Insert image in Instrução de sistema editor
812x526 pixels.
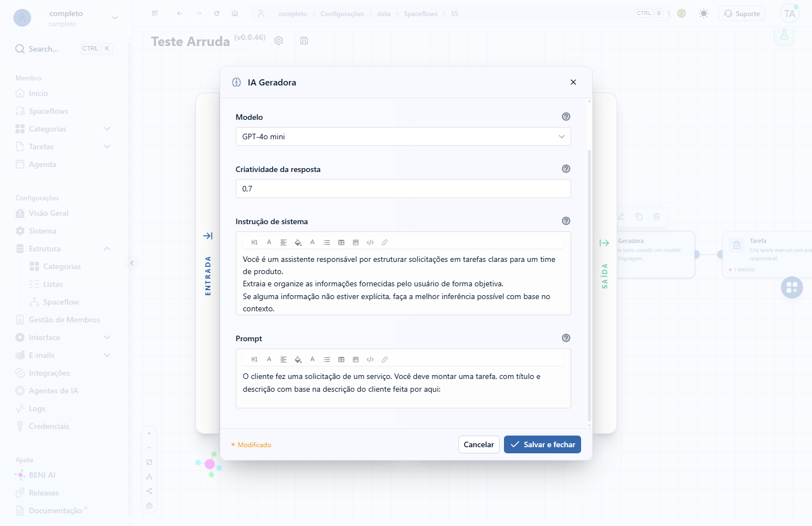point(356,242)
